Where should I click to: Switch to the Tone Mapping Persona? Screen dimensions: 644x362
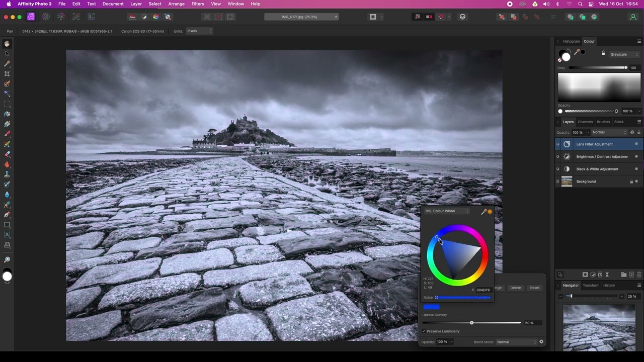point(76,17)
